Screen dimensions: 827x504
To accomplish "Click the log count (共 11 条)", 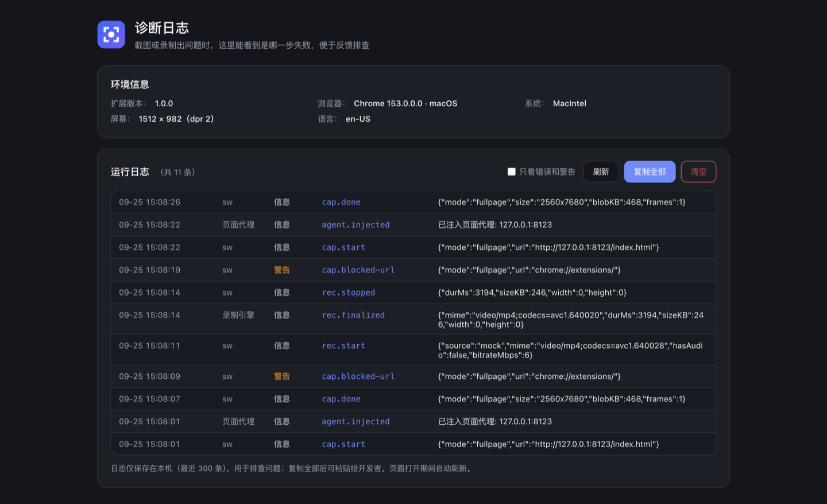I will [x=177, y=172].
